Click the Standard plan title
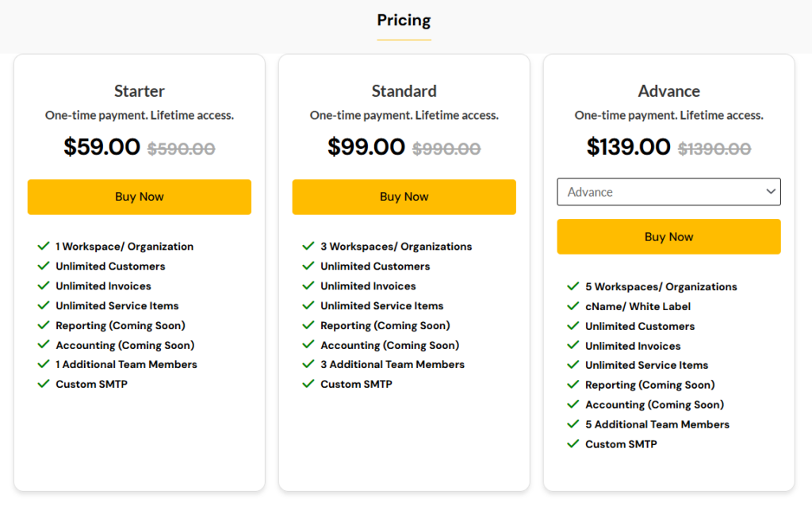The height and width of the screenshot is (510, 812). [x=404, y=91]
